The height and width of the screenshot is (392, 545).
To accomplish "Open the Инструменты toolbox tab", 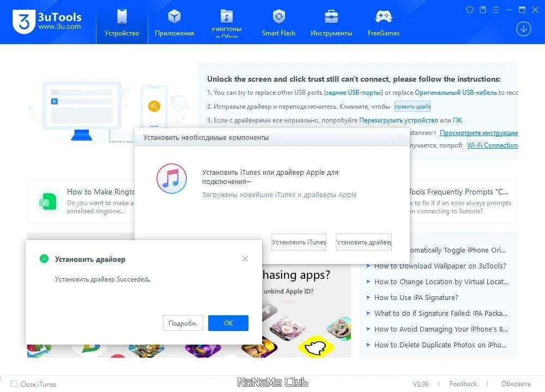I will pyautogui.click(x=331, y=22).
